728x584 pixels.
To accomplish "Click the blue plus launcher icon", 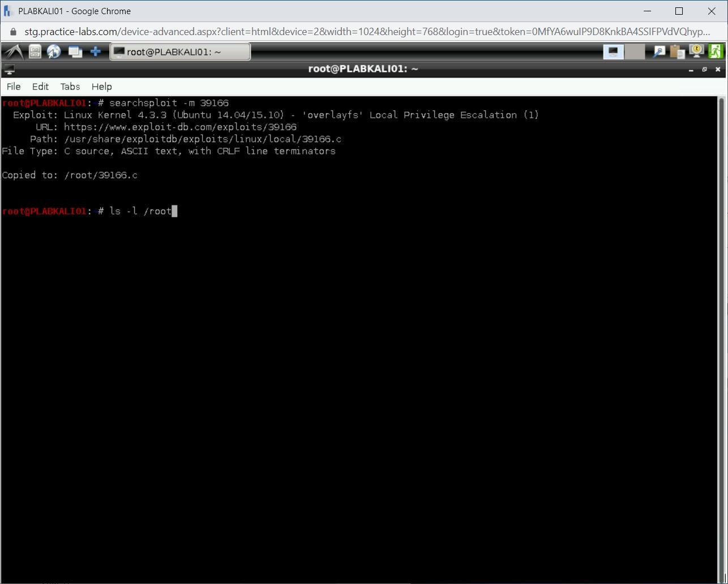I will [96, 52].
